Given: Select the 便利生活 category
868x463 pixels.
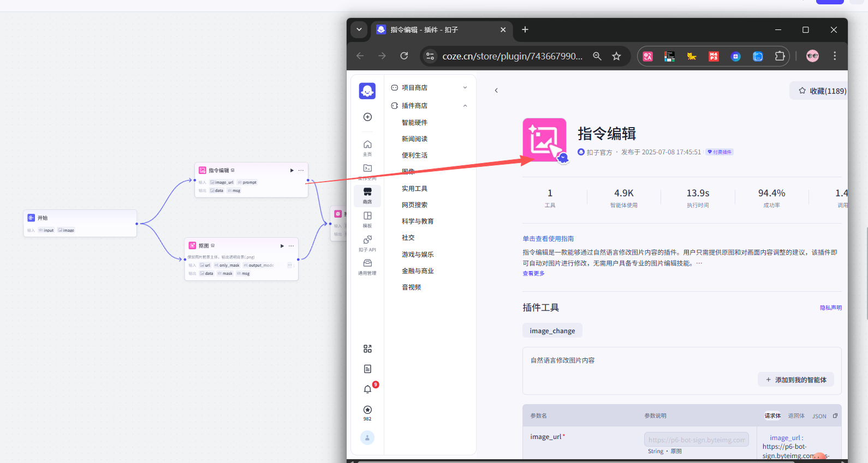Looking at the screenshot, I should (414, 155).
